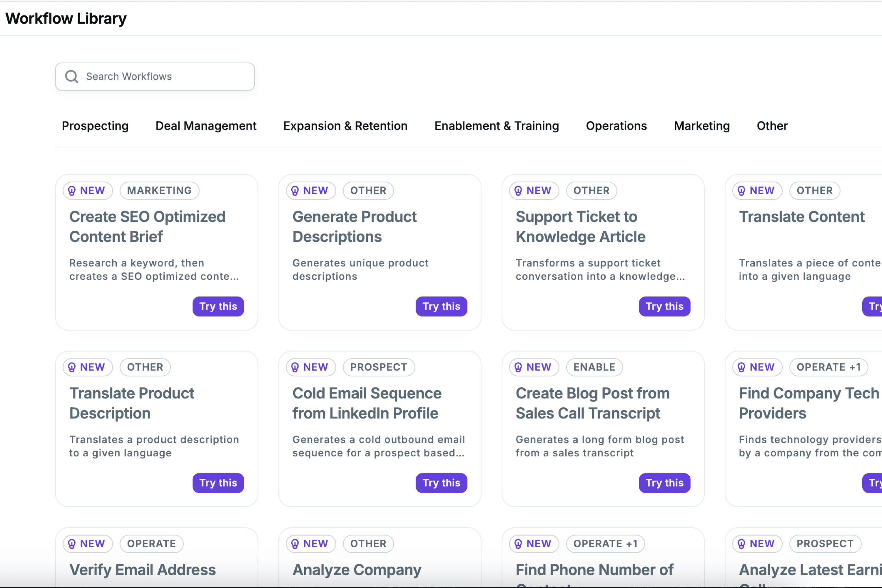This screenshot has height=588, width=882.
Task: Click the lightbulb icon on Cold Email Sequence card
Action: [295, 367]
